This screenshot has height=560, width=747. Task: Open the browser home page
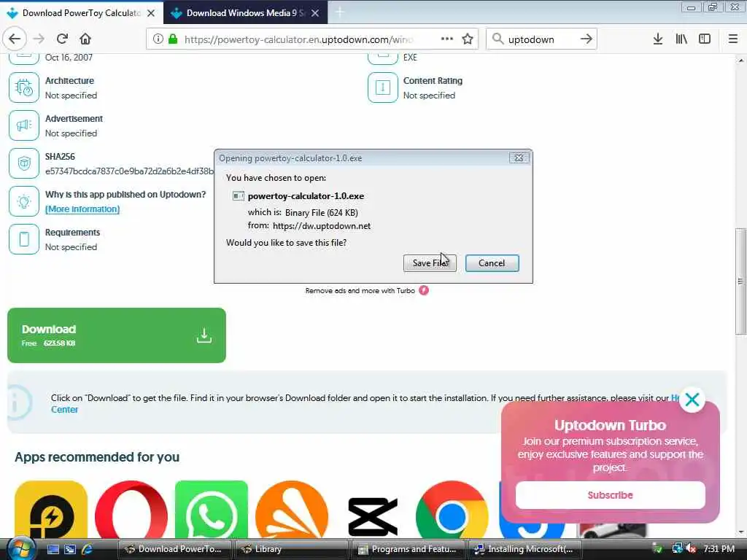[x=85, y=39]
